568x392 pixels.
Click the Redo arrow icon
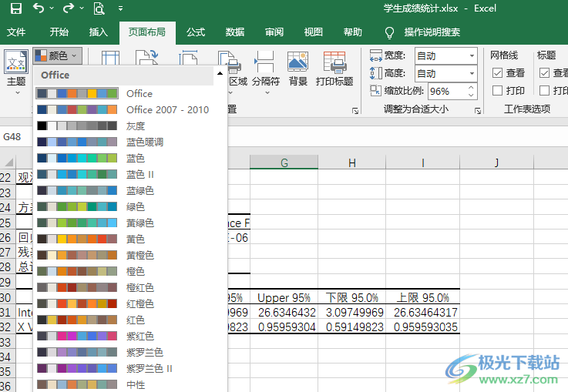68,8
